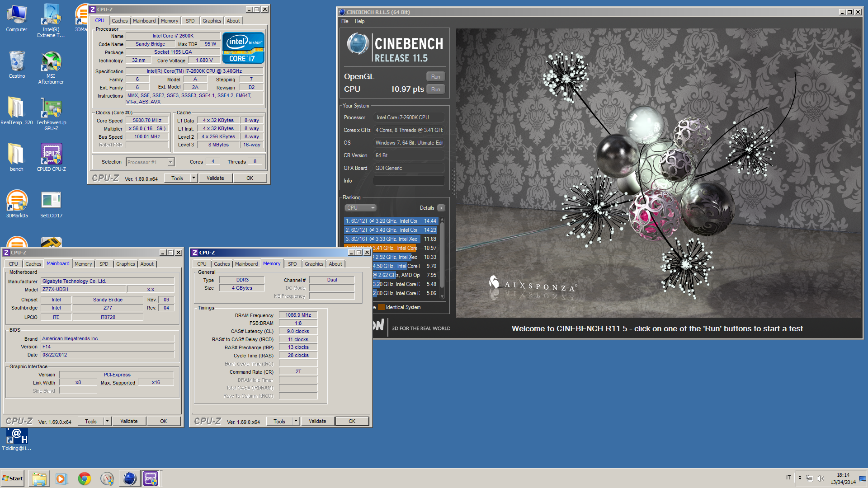Screen dimensions: 868x488
Task: Open the Help menu in Cinebench
Action: pos(359,21)
